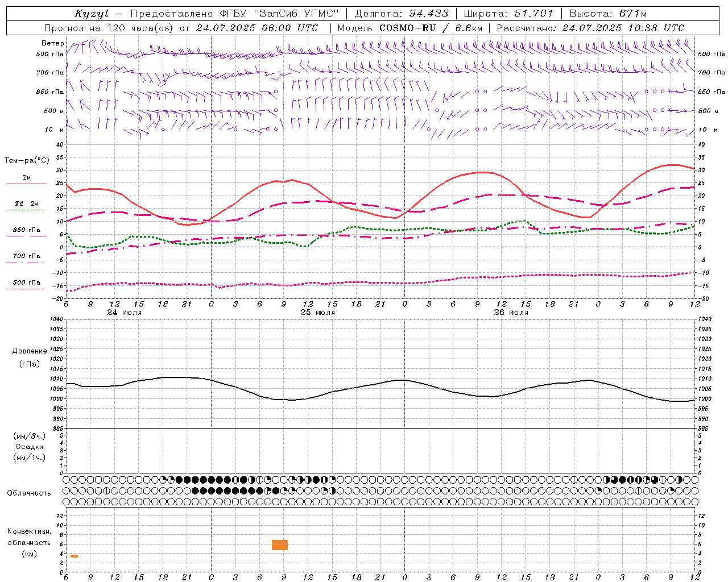Screen dimensions: 728x582
Task: Click 'Рассчитано: 24.07.2025 10:38 UTC' timestamp
Action: click(x=590, y=28)
